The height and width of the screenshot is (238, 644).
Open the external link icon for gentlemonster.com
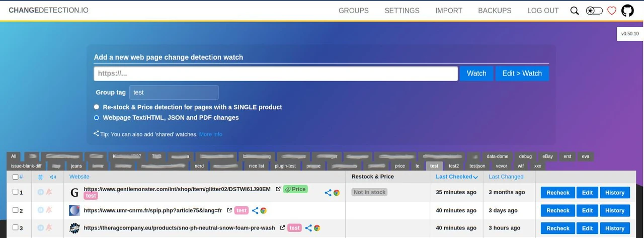coord(278,189)
